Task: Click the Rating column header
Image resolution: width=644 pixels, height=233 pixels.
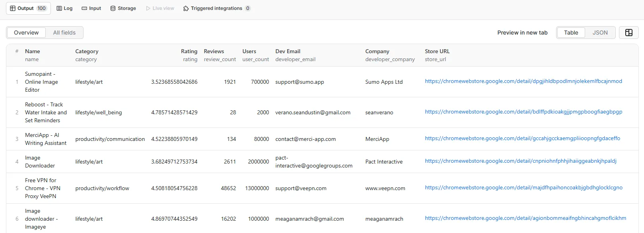Action: 189,51
